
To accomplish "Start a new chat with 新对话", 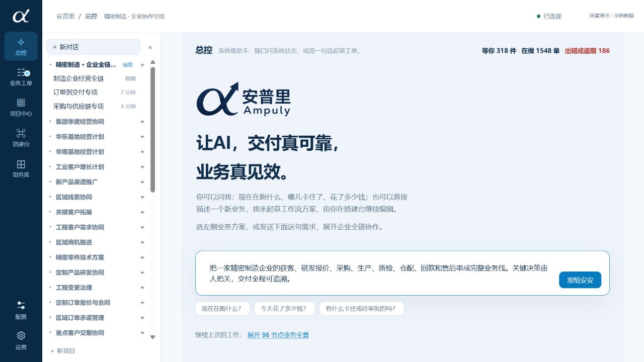I will (93, 47).
